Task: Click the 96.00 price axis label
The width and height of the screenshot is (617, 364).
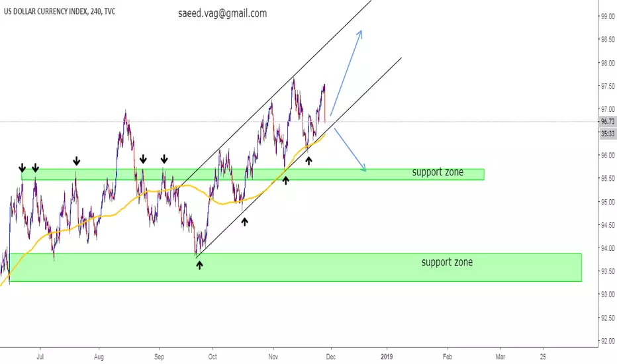Action: click(x=607, y=156)
